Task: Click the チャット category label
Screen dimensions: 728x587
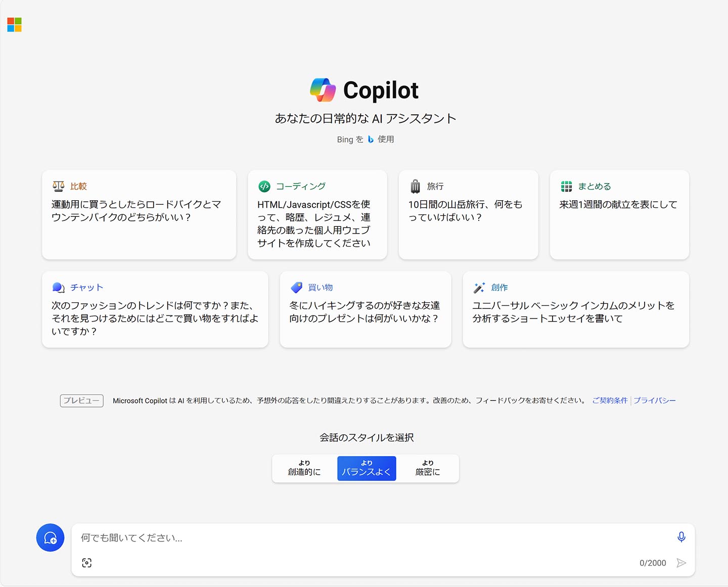Action: (x=86, y=288)
